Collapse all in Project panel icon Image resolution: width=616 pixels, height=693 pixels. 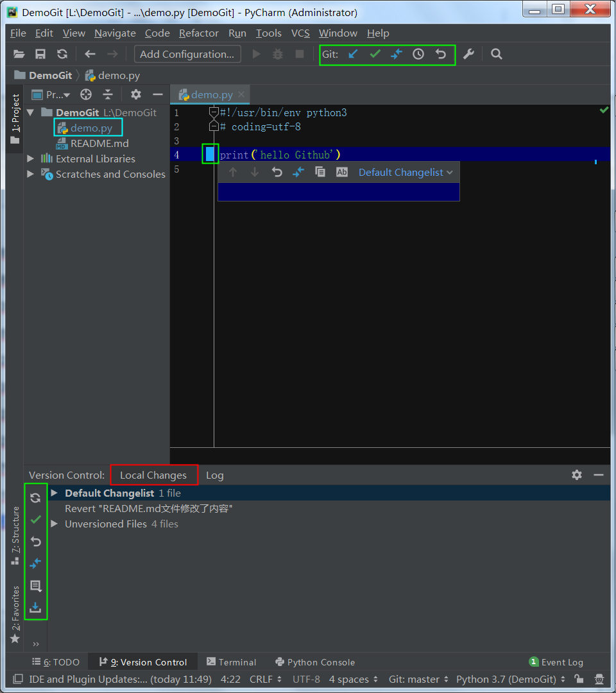(x=108, y=94)
